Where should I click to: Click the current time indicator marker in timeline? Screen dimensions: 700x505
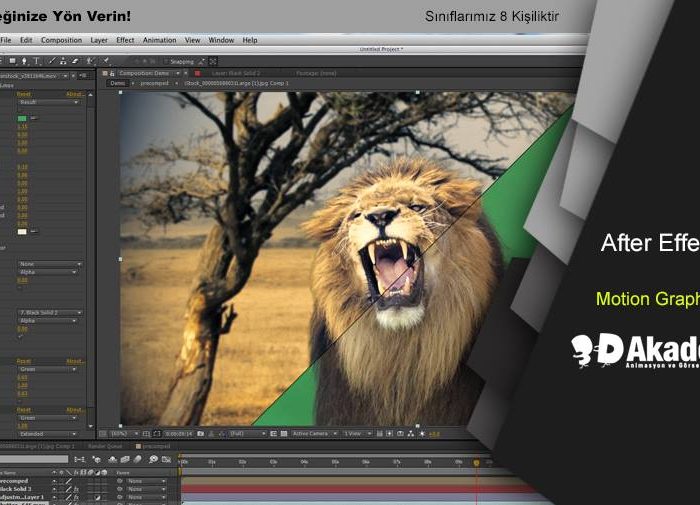(x=476, y=463)
